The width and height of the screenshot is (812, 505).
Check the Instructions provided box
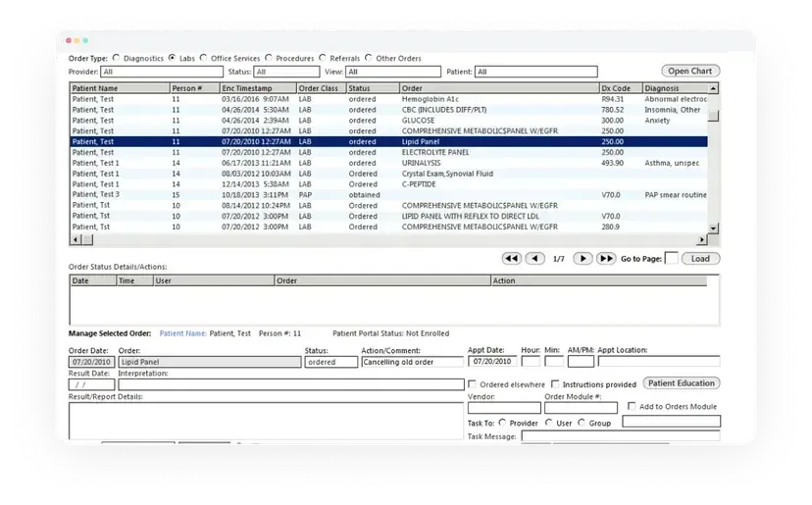(x=555, y=384)
